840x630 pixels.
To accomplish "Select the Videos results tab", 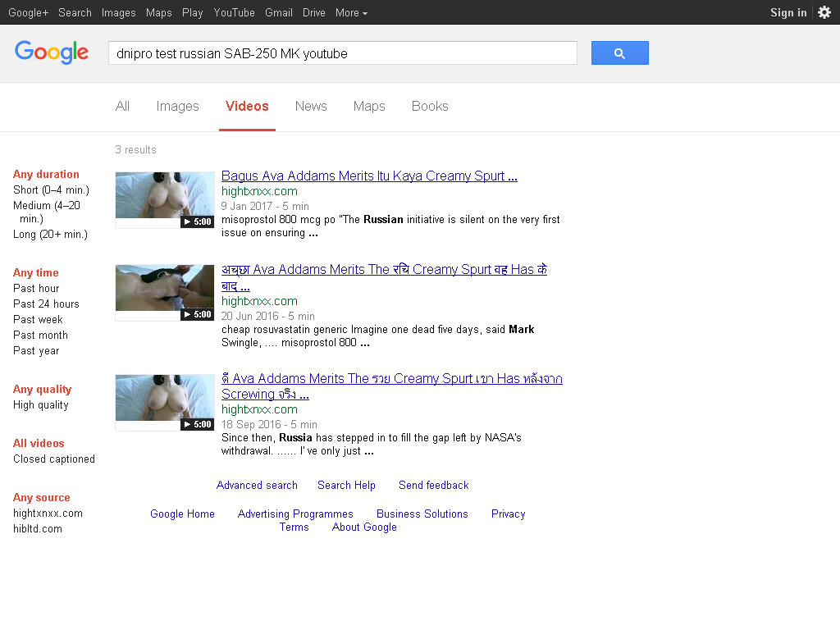I will click(x=247, y=106).
